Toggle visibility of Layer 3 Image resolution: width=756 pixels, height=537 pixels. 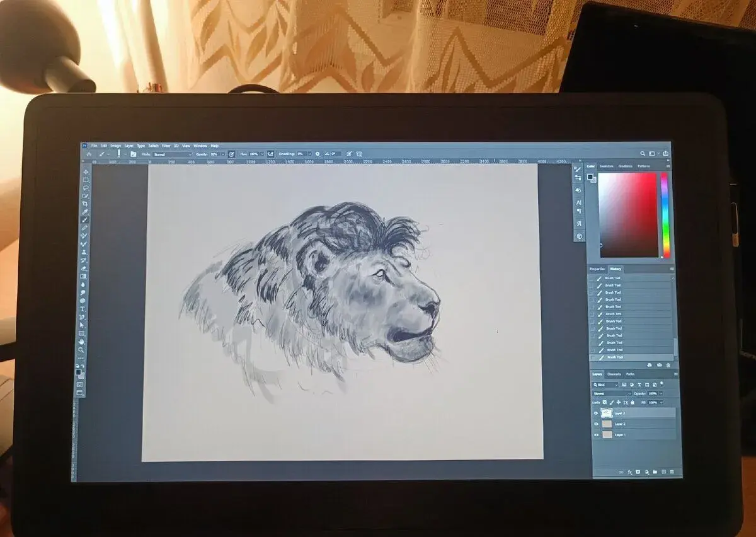click(596, 413)
